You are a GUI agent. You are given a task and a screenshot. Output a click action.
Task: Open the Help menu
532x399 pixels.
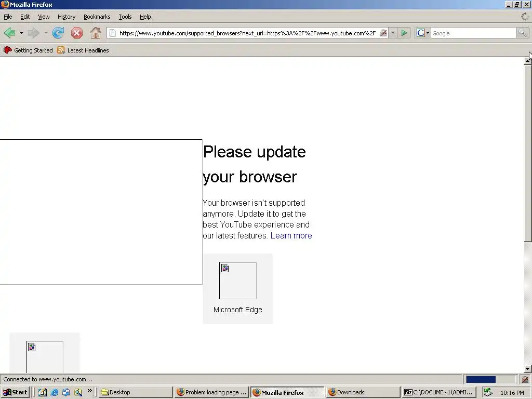point(145,17)
